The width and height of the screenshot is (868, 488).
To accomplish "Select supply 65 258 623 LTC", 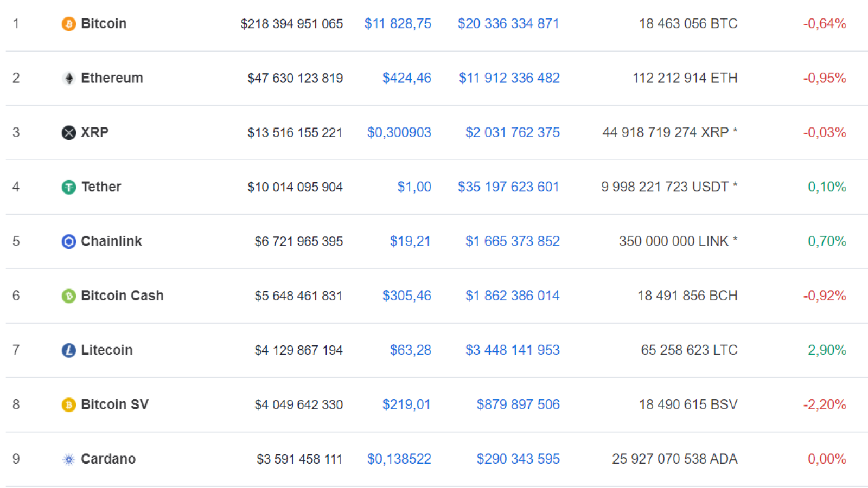I will point(690,350).
